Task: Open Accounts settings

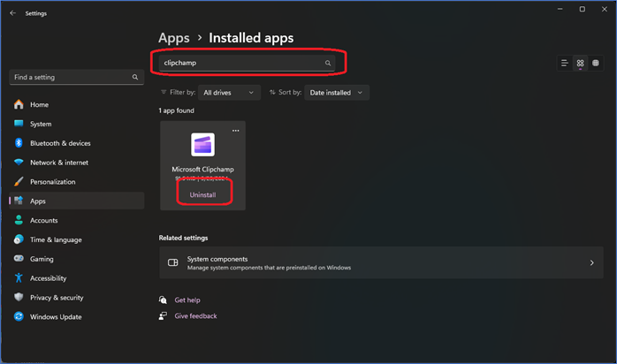Action: coord(76,220)
